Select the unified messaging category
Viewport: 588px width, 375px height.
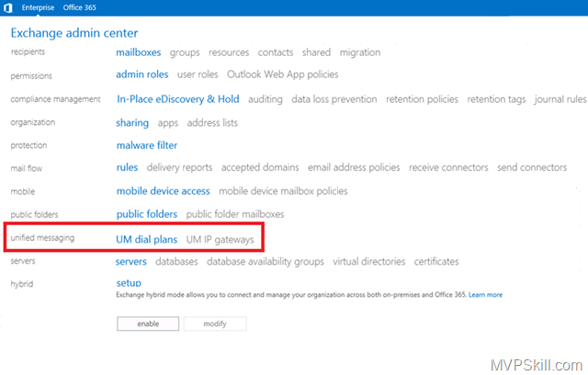click(42, 238)
